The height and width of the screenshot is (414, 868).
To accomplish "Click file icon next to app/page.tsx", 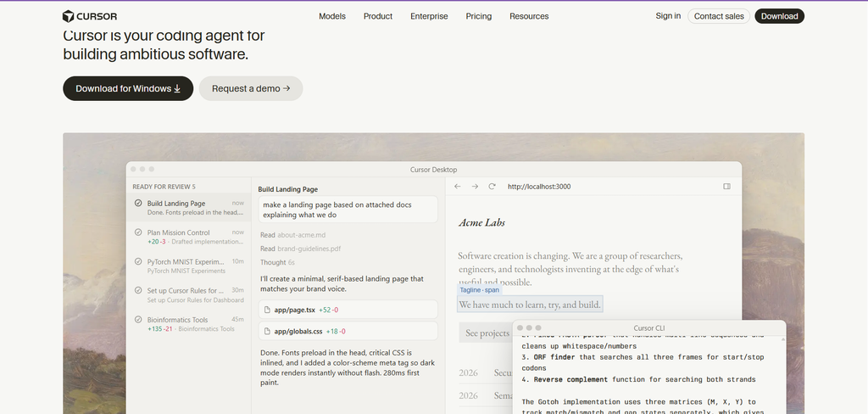I will point(267,310).
